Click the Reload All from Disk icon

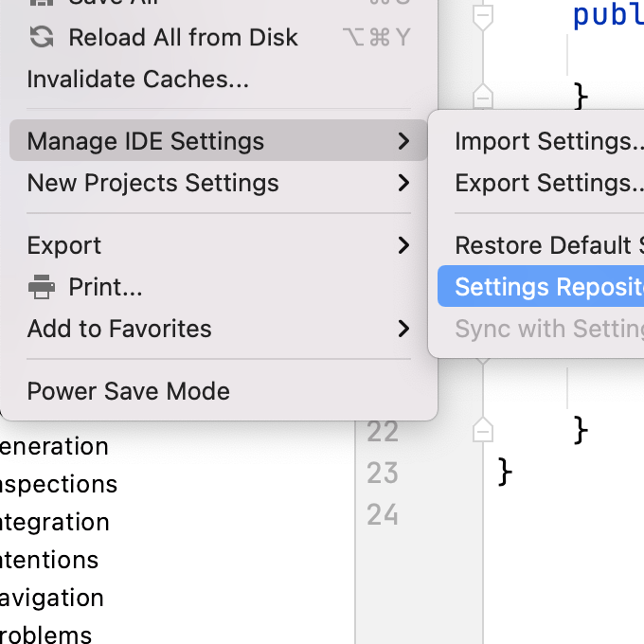42,37
